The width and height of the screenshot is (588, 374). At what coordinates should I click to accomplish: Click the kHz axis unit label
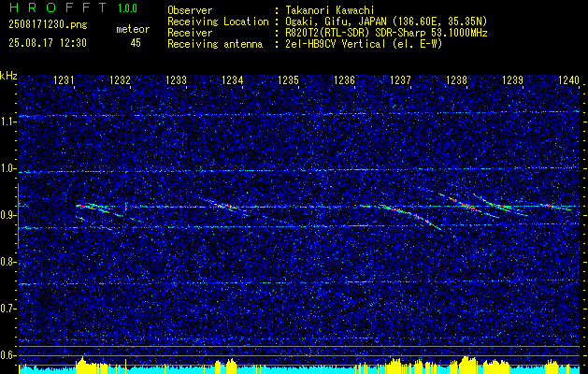tap(8, 76)
